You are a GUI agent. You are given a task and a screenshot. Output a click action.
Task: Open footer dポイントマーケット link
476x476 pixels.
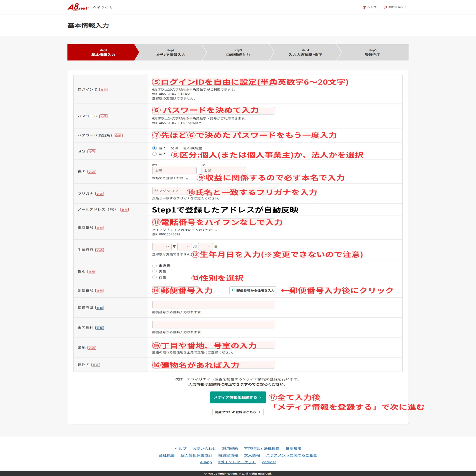click(237, 462)
